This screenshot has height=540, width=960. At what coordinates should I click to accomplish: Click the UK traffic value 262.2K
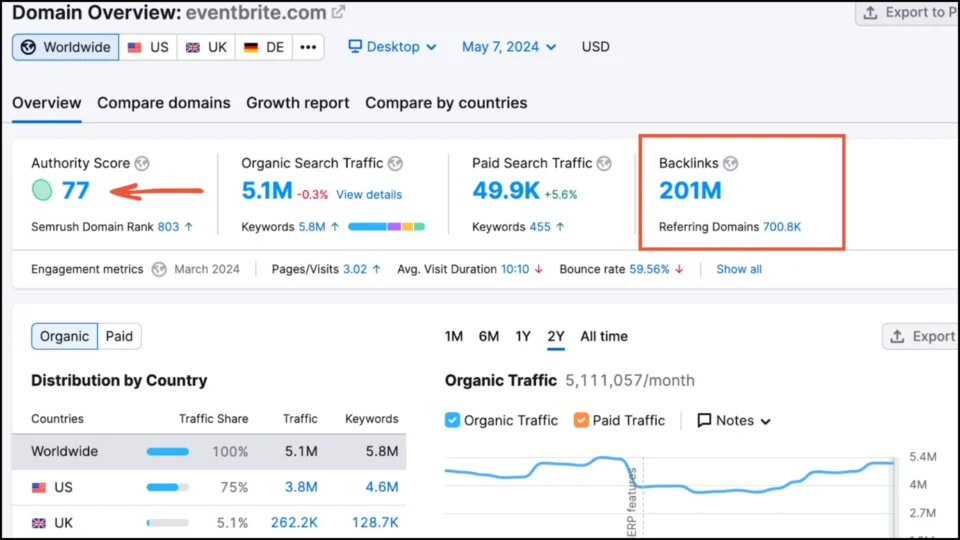point(294,523)
